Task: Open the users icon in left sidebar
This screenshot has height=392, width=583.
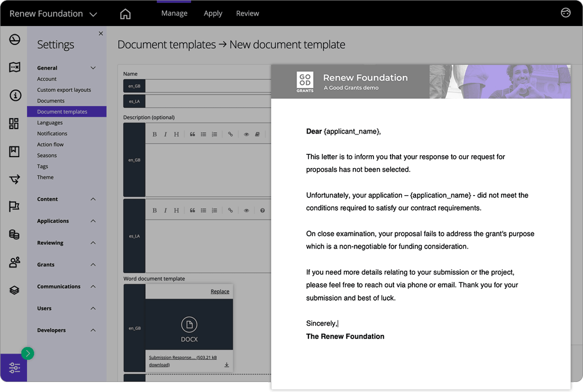Action: tap(14, 262)
